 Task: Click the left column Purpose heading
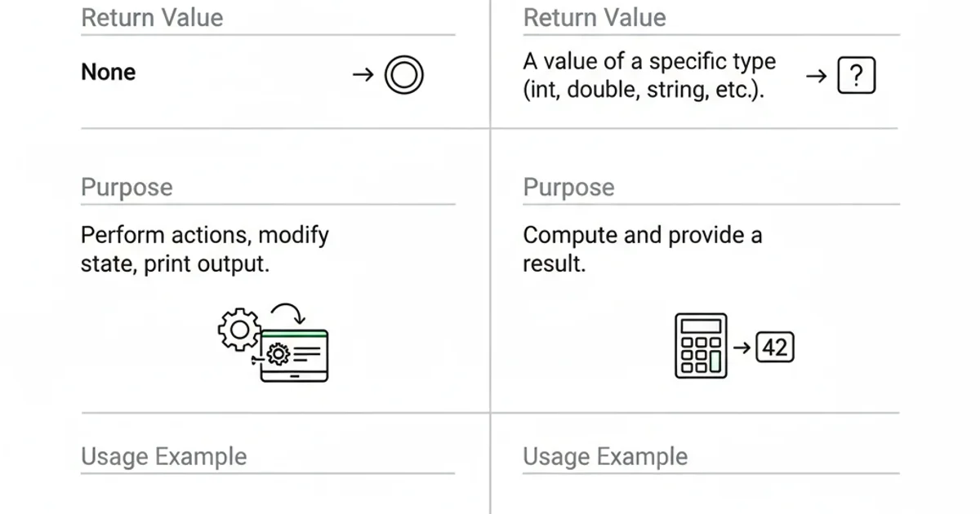[127, 188]
